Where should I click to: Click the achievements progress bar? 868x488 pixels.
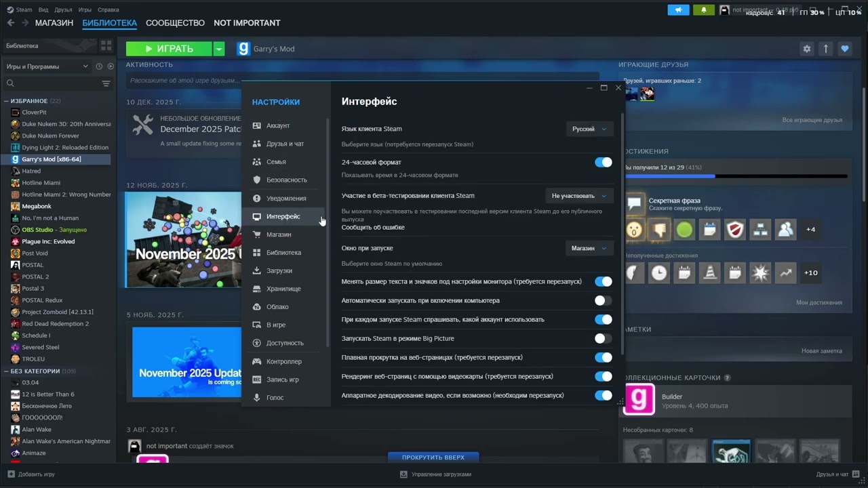[x=736, y=176]
